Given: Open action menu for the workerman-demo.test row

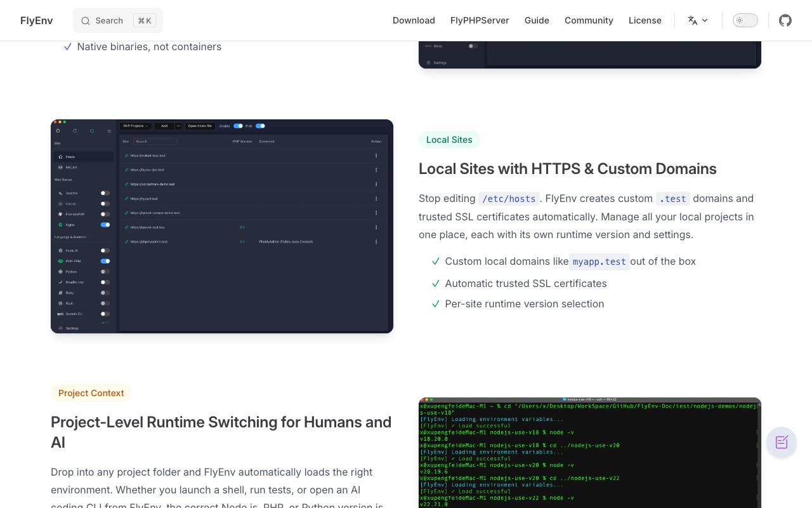Looking at the screenshot, I should (376, 184).
